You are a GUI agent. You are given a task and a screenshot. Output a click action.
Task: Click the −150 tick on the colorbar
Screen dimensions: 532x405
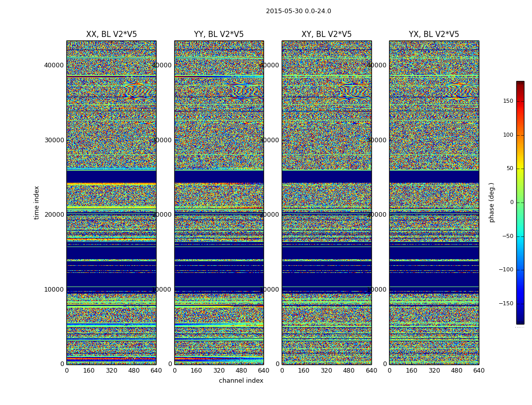(x=506, y=304)
